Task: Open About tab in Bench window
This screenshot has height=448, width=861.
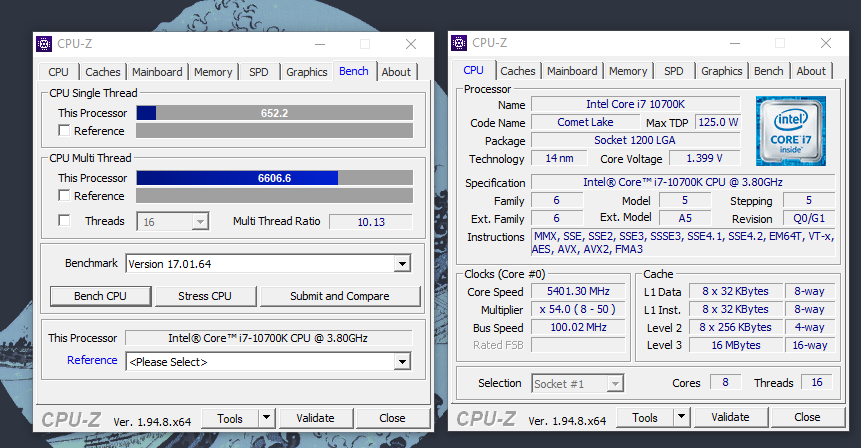Action: (x=396, y=72)
